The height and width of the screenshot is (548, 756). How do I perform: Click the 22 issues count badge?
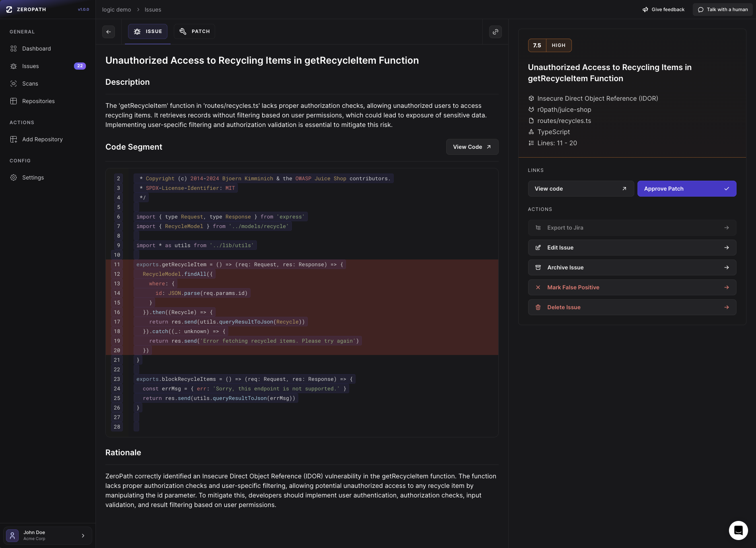(80, 66)
